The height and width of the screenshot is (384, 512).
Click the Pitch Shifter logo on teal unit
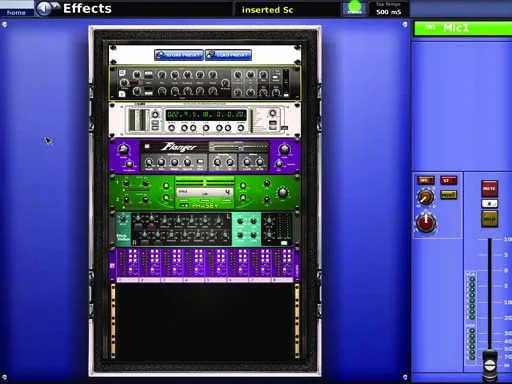pos(123,237)
